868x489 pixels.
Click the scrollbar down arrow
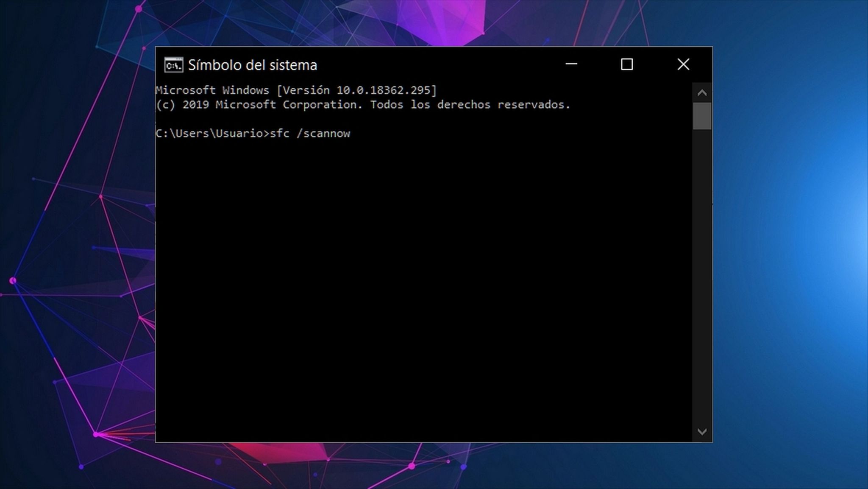coord(701,430)
